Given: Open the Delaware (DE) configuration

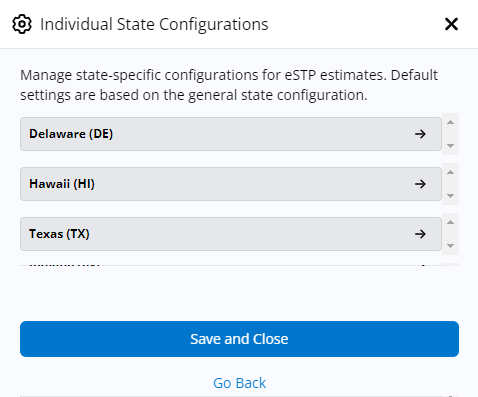Looking at the screenshot, I should [231, 134].
